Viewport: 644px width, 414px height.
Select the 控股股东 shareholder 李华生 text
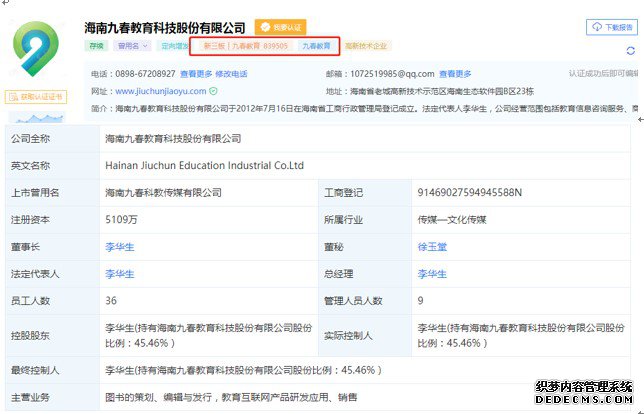[209, 336]
